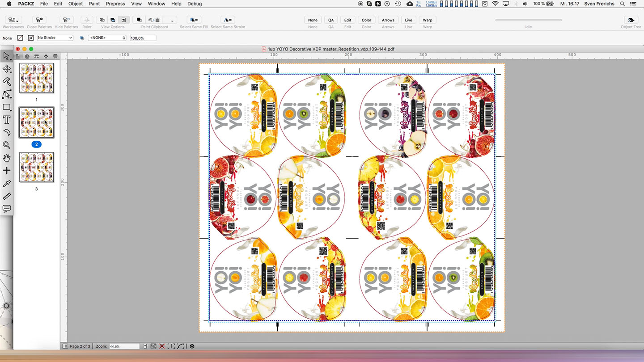Click the Ruler toolbar button
644x362 pixels.
tap(87, 20)
